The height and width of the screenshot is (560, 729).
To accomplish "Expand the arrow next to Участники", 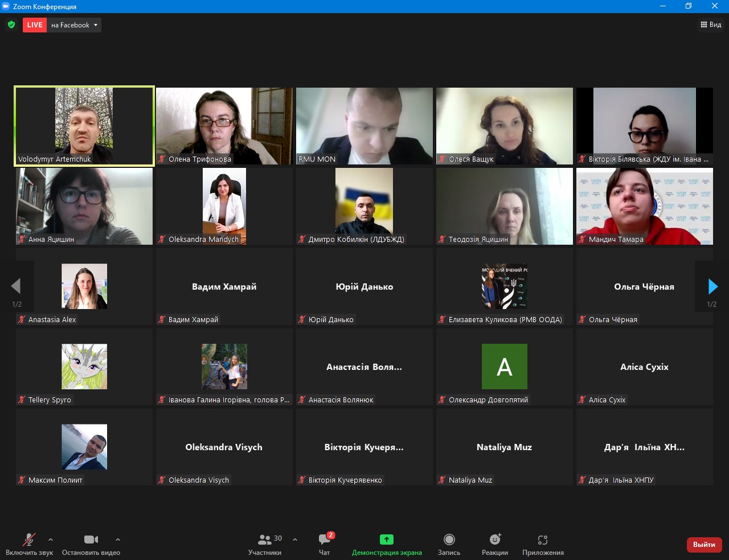I will pos(295,540).
